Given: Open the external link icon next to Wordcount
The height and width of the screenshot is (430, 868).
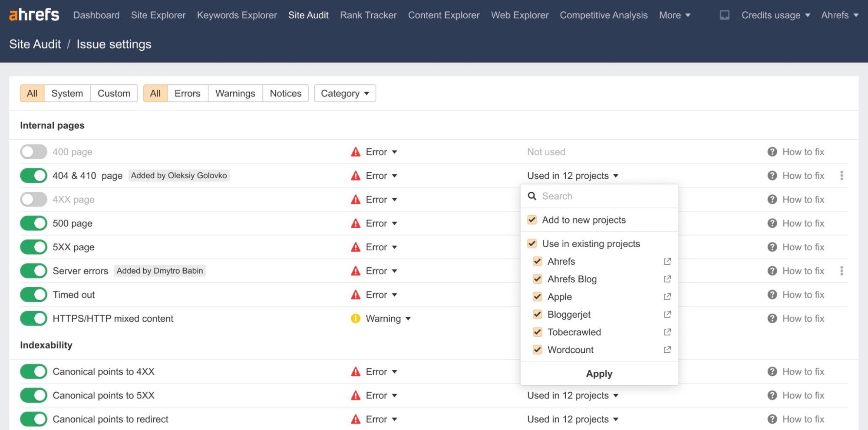Looking at the screenshot, I should [667, 350].
